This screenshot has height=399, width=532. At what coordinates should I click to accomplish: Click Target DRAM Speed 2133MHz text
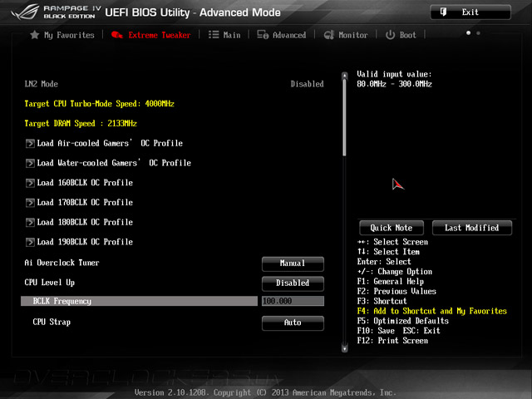pos(81,124)
